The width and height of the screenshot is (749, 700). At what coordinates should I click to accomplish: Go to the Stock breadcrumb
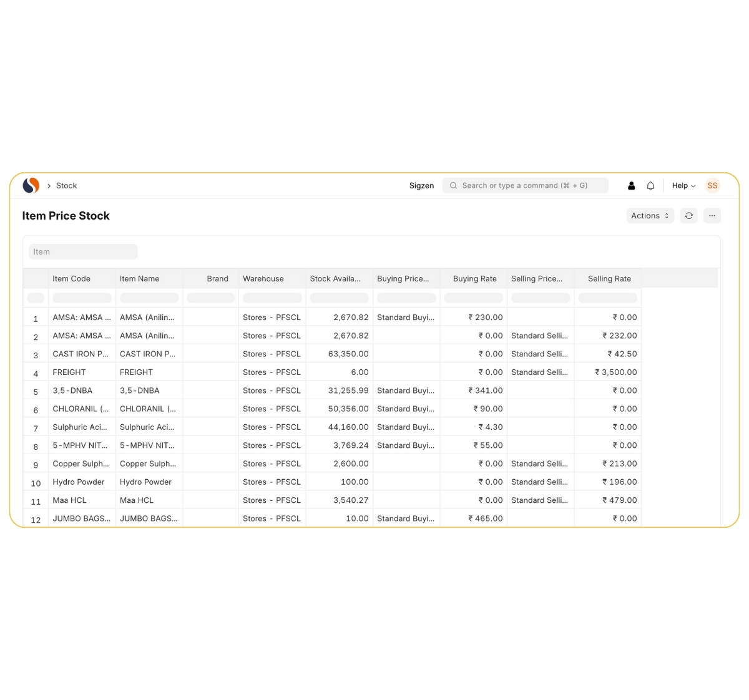66,185
